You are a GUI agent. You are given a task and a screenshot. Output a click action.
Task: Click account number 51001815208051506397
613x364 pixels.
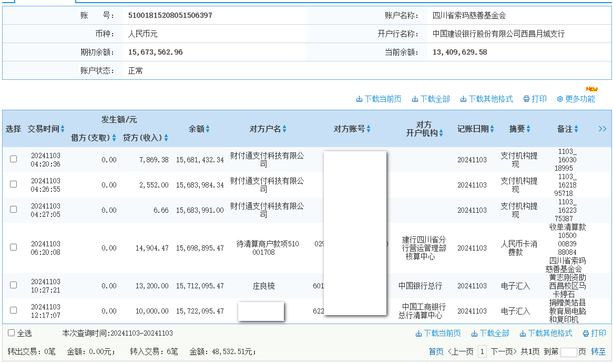170,15
